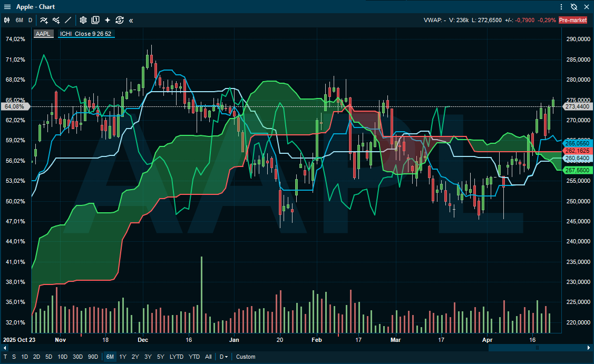Image resolution: width=594 pixels, height=364 pixels.
Task: Change chart type with the candlestick icon
Action: tap(7, 20)
